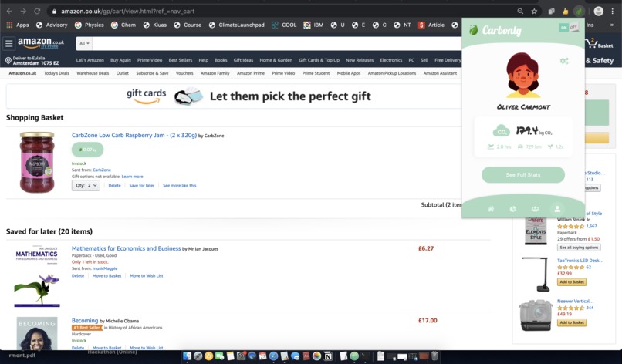This screenshot has width=622, height=364.
Task: Click the Chrome profile avatar icon
Action: 598,12
